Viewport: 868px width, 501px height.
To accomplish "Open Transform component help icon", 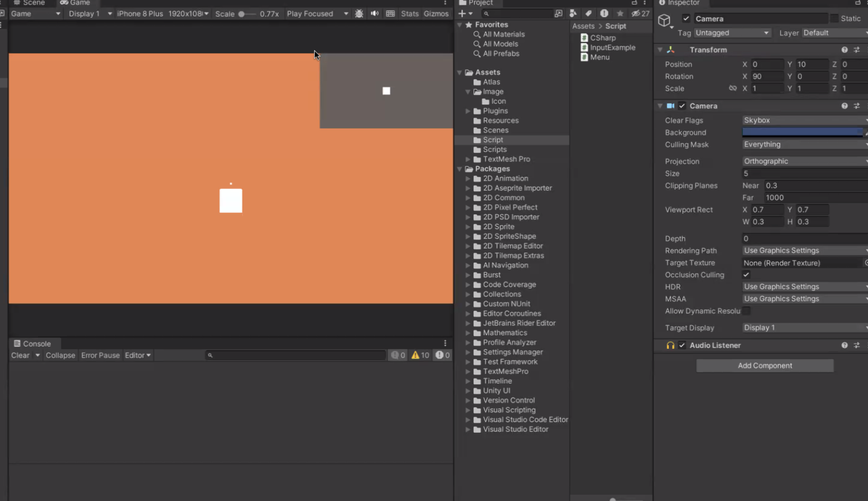I will 844,50.
